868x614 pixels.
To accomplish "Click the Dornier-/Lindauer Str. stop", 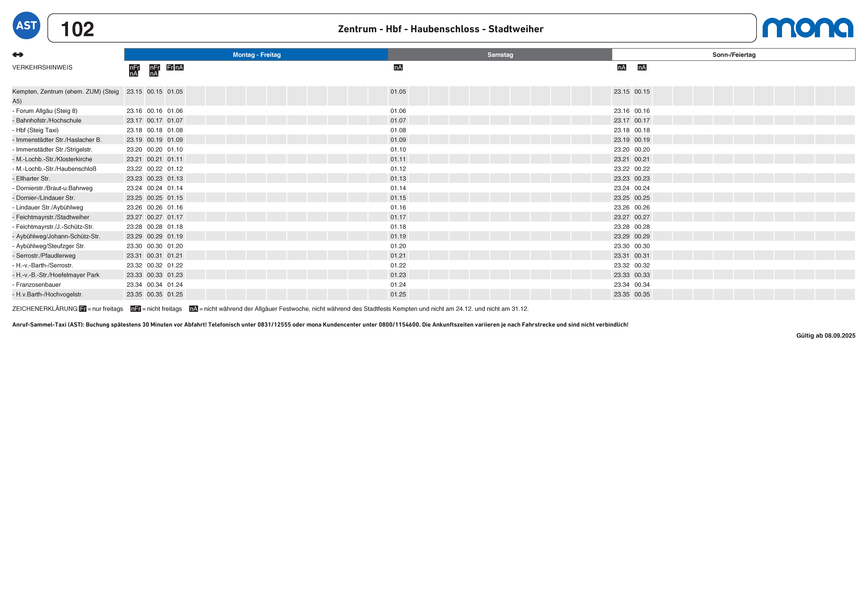I will 44,198.
